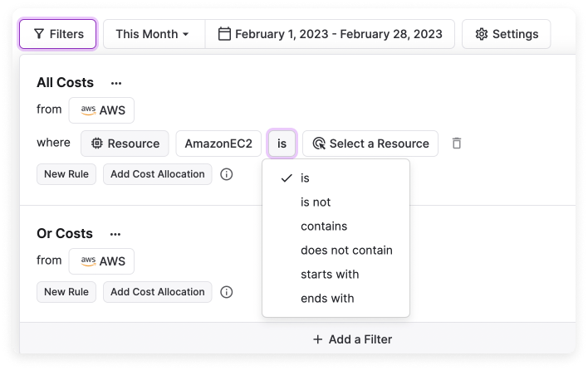Toggle the 'is' operator dropdown

point(282,144)
